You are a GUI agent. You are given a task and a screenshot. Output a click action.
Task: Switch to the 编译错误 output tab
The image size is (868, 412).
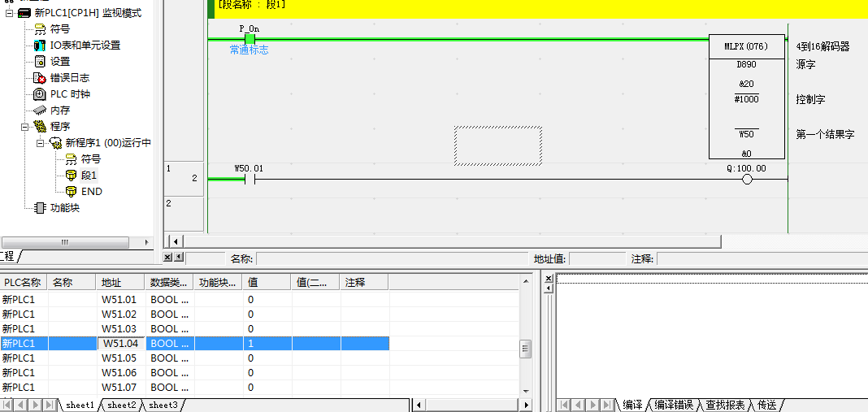[x=674, y=405]
